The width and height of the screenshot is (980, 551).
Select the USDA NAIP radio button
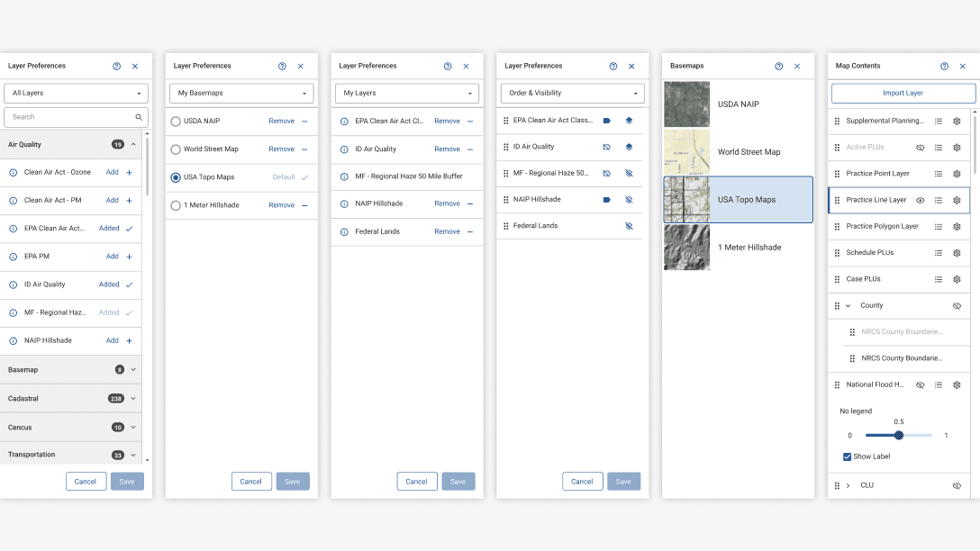pyautogui.click(x=176, y=121)
